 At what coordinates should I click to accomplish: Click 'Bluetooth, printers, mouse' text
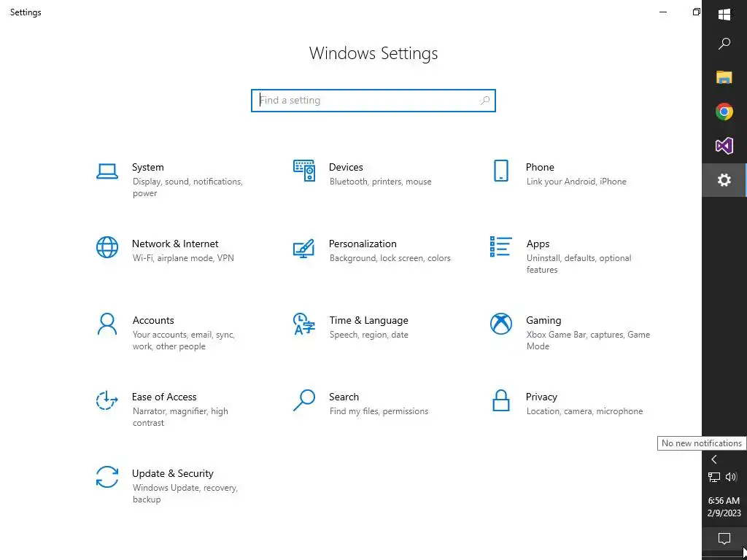(x=380, y=182)
